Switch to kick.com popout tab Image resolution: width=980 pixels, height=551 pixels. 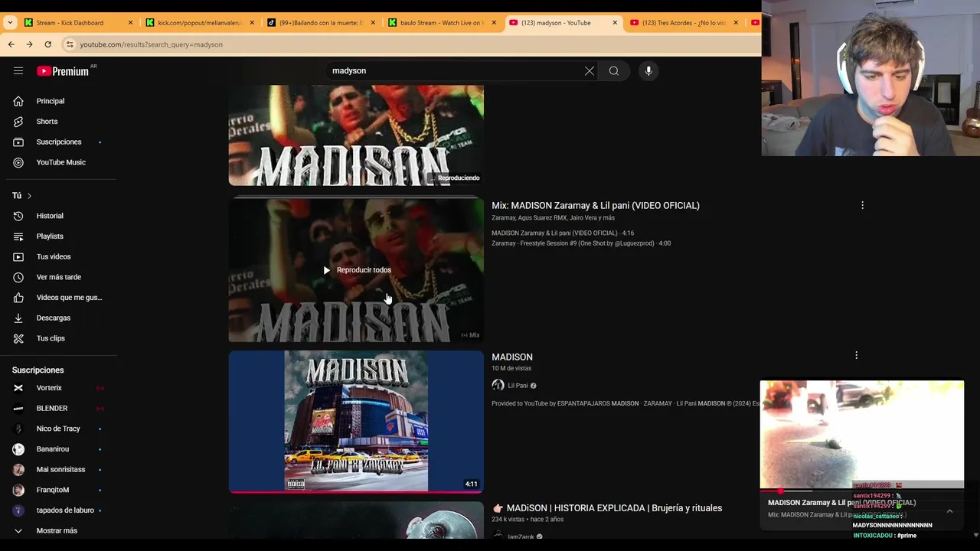[x=198, y=23]
